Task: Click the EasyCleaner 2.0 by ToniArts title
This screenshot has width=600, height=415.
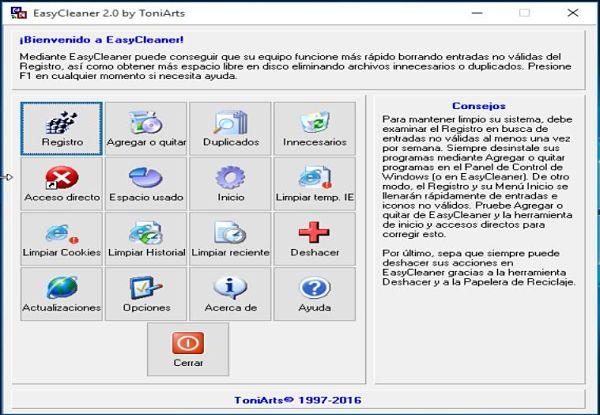Action: pyautogui.click(x=109, y=13)
